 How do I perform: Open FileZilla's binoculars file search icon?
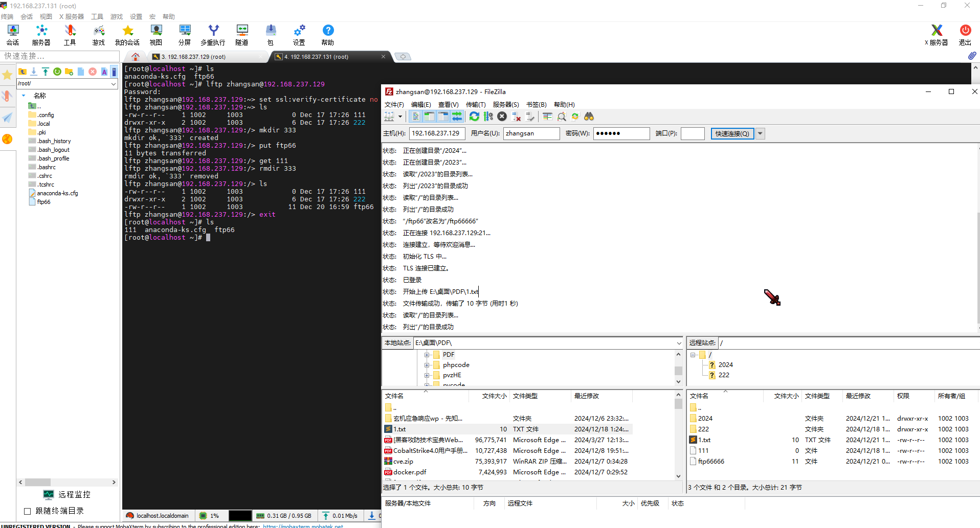tap(589, 117)
